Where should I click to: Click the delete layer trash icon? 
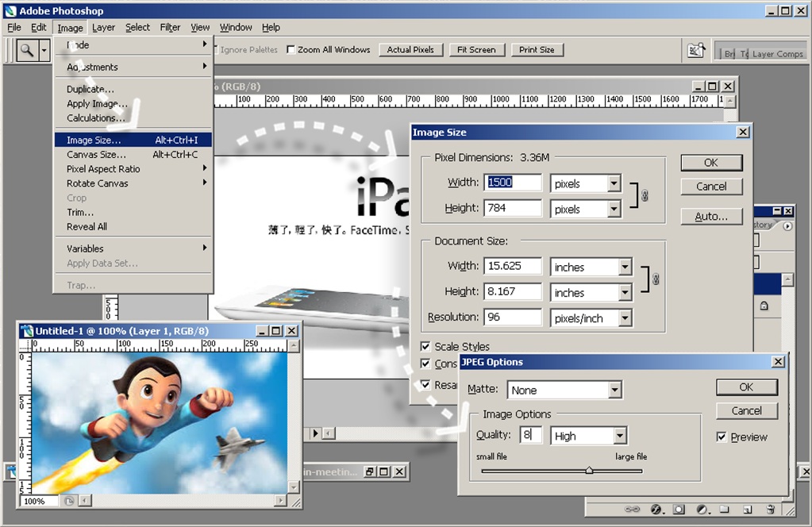pyautogui.click(x=770, y=510)
